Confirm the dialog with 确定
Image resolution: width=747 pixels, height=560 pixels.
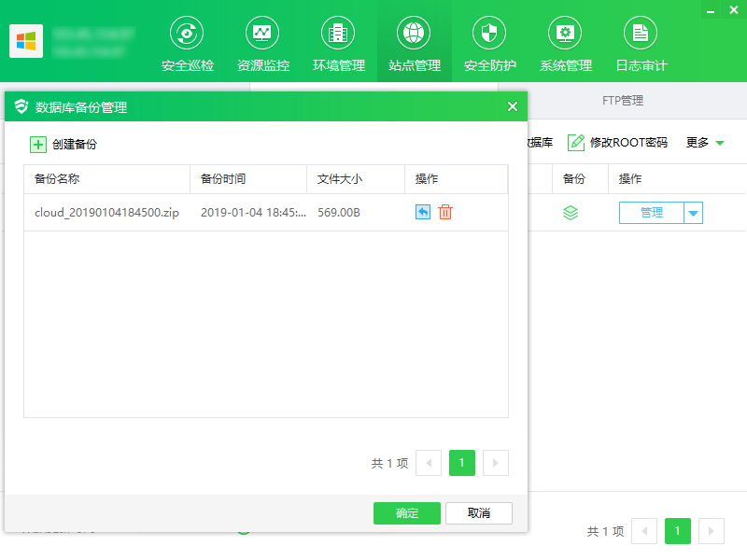point(407,512)
